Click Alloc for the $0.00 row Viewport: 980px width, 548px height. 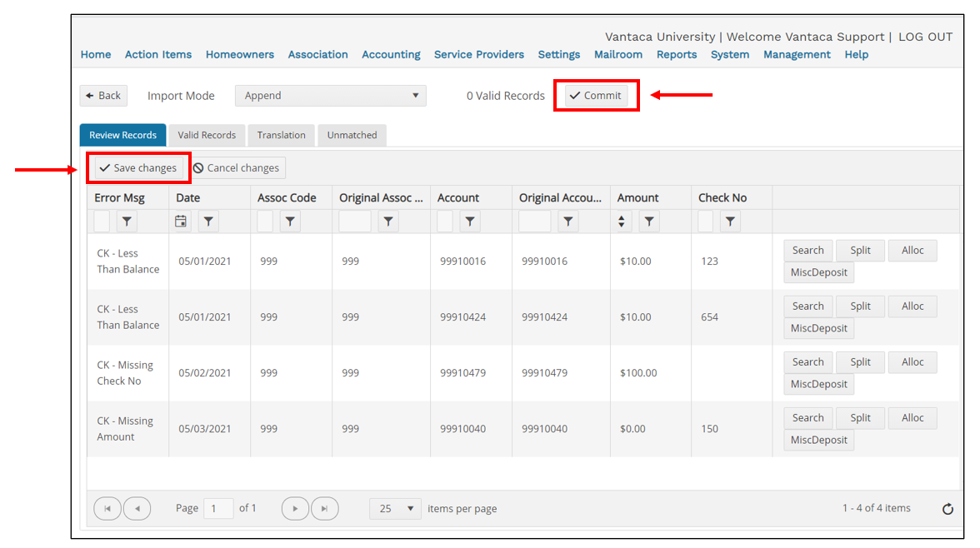(x=912, y=418)
